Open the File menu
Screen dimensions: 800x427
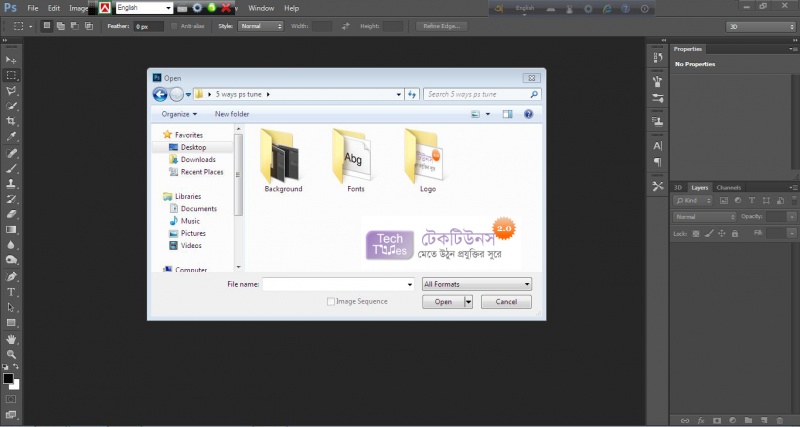(33, 8)
